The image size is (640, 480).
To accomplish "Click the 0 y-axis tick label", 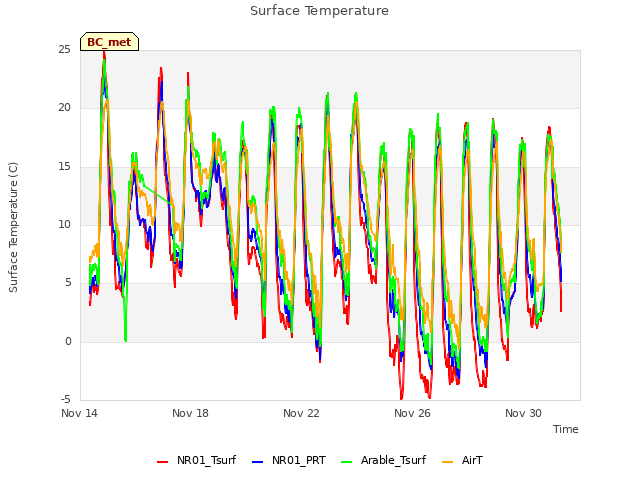I will click(68, 341).
